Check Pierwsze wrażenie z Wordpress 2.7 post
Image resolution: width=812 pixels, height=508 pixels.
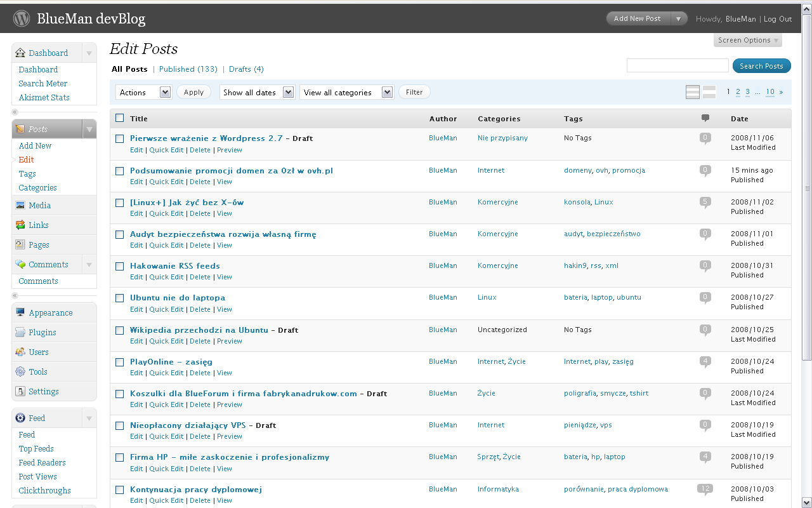coord(119,138)
